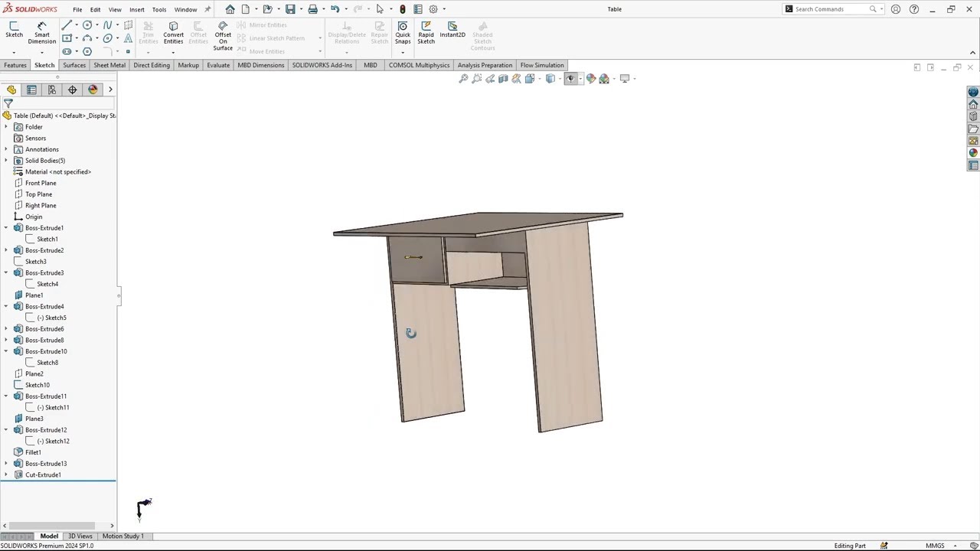
Task: Select Front Plane in tree
Action: [x=41, y=183]
